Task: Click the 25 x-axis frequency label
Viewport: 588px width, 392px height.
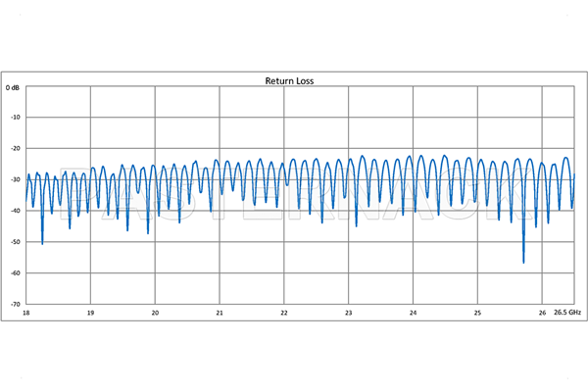Action: (x=477, y=314)
